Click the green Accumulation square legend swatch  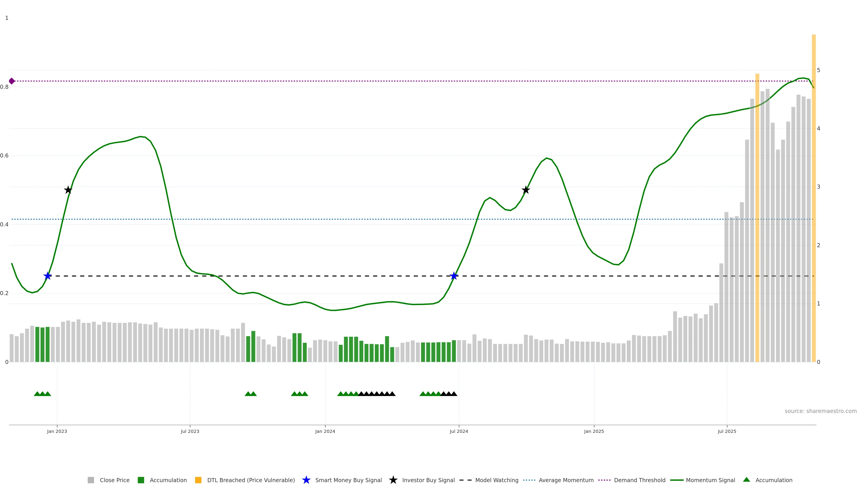(x=141, y=480)
